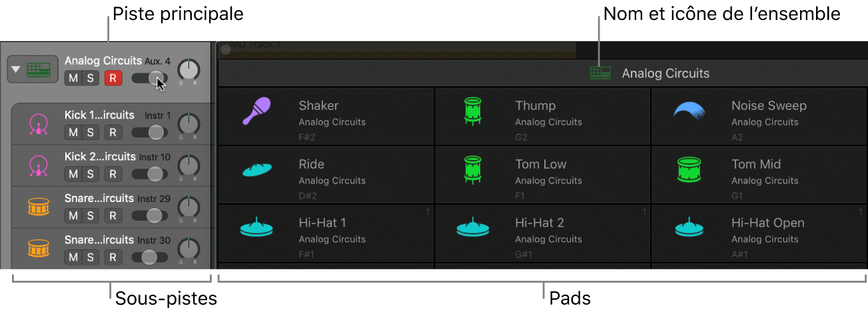Select the Instr 29 Snare track name
868x312 pixels.
[x=99, y=199]
